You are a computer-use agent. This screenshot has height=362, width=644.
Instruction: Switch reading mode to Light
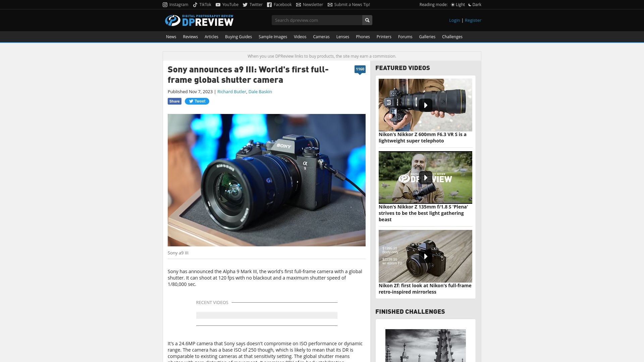[x=458, y=5]
